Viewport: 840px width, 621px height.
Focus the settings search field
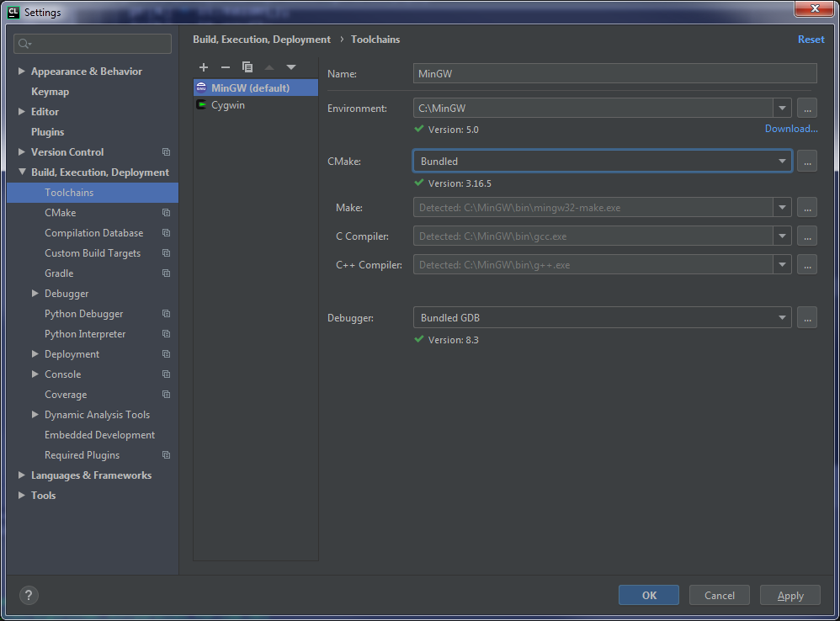[x=92, y=44]
